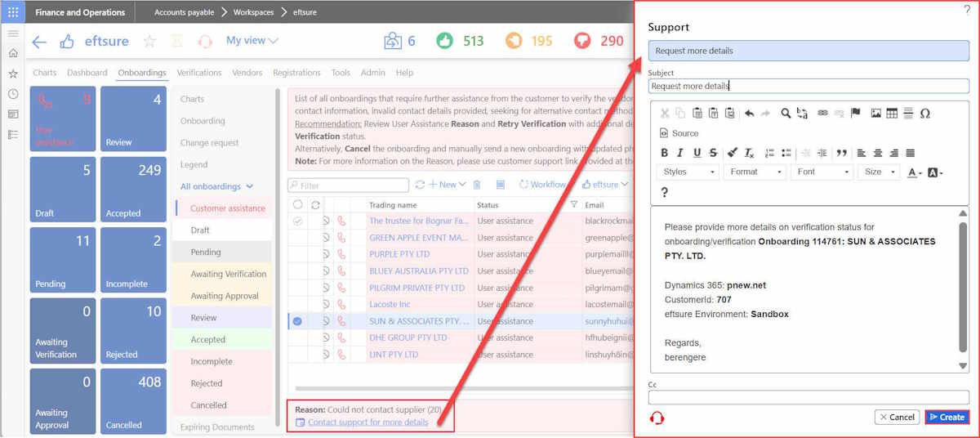
Task: Insert numbered list in editor
Action: click(x=768, y=153)
